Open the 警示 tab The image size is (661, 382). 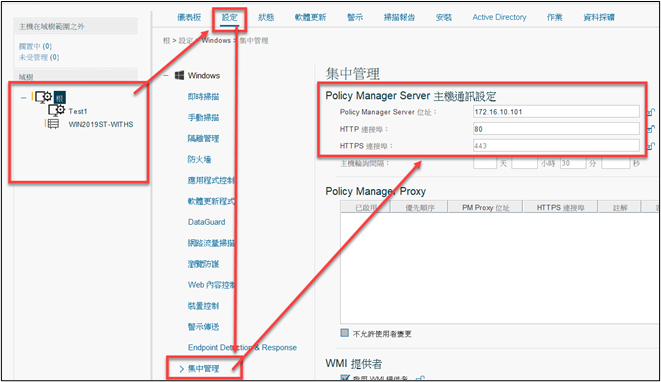[355, 17]
